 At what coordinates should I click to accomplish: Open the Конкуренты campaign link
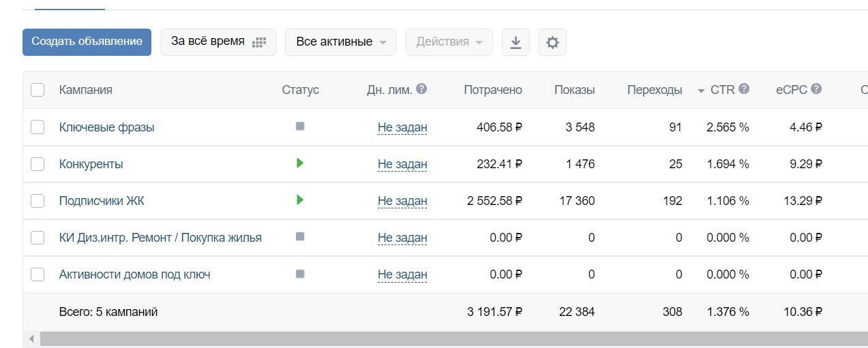pos(91,164)
